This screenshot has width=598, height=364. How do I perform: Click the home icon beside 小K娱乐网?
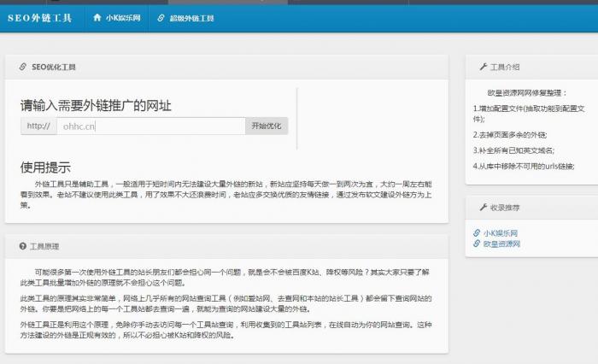[x=97, y=17]
